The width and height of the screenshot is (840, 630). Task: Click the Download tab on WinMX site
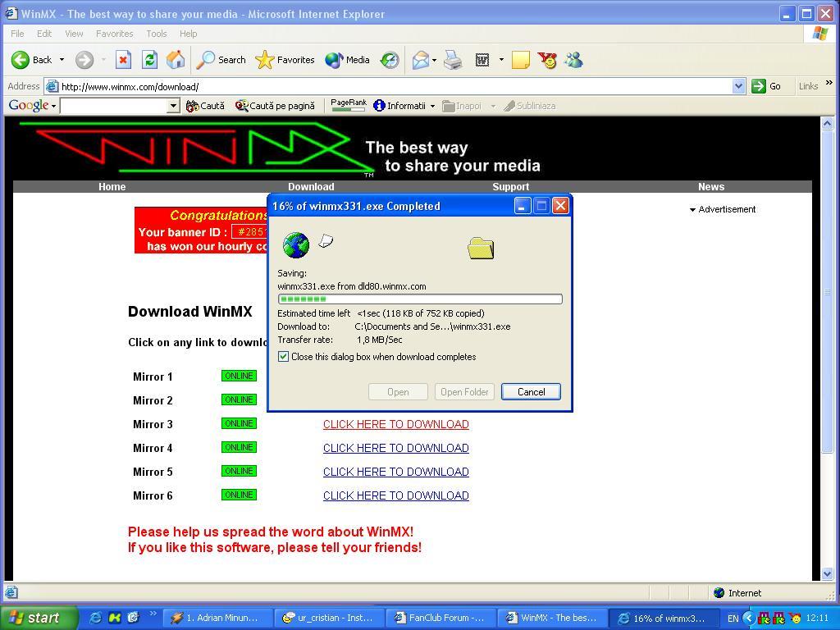click(x=311, y=186)
